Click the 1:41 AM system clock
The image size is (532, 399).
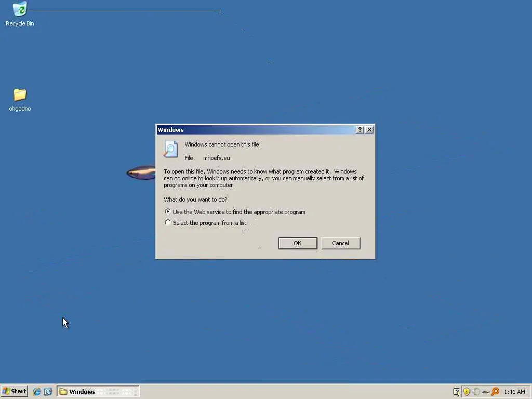tap(514, 392)
